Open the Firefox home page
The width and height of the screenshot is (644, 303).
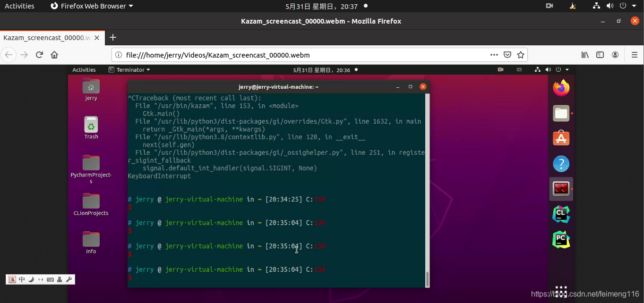[54, 55]
